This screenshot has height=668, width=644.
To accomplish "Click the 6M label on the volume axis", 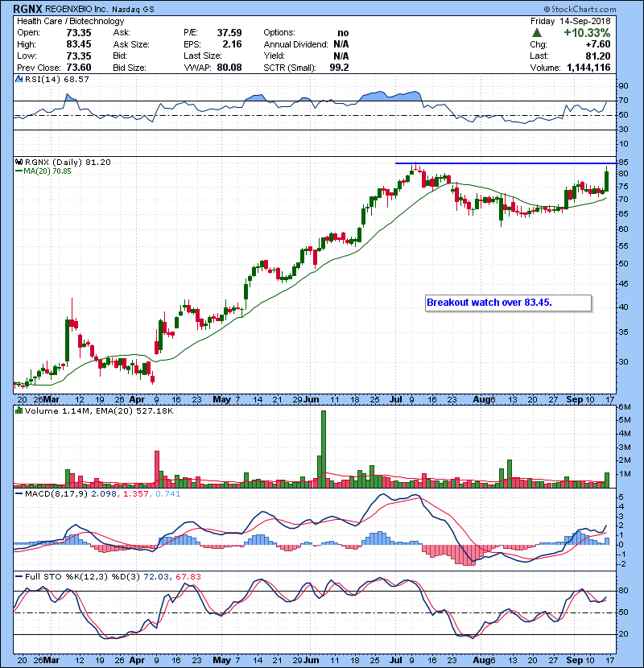I will 625,407.
